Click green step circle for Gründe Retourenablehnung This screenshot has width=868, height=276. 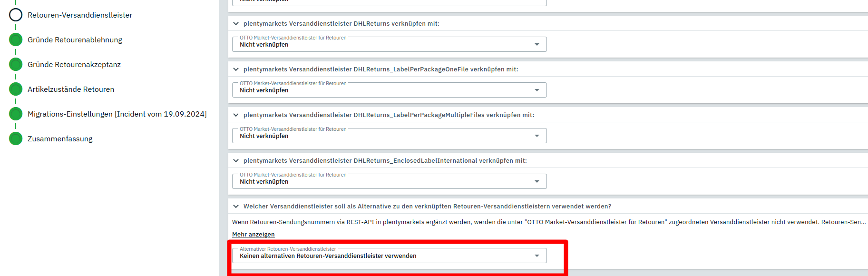click(16, 40)
